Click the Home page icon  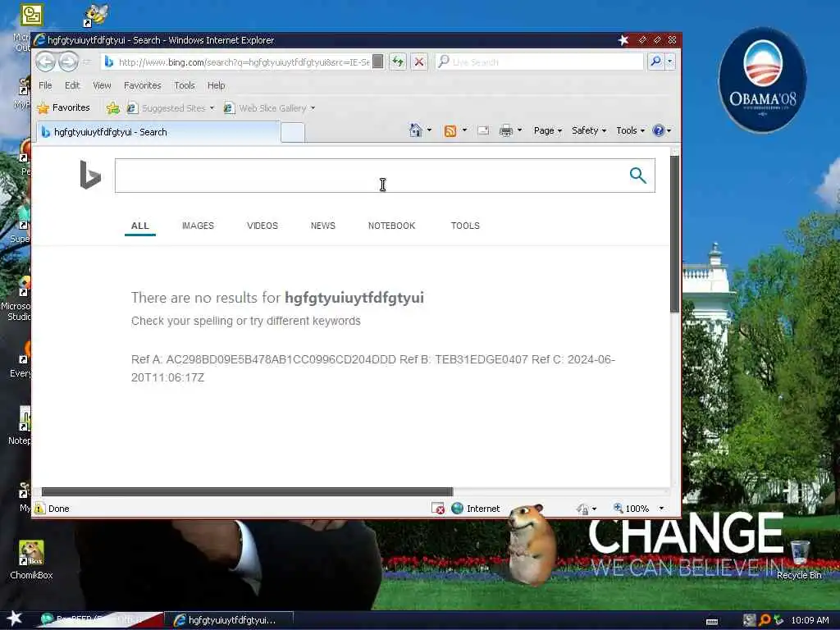[x=415, y=130]
